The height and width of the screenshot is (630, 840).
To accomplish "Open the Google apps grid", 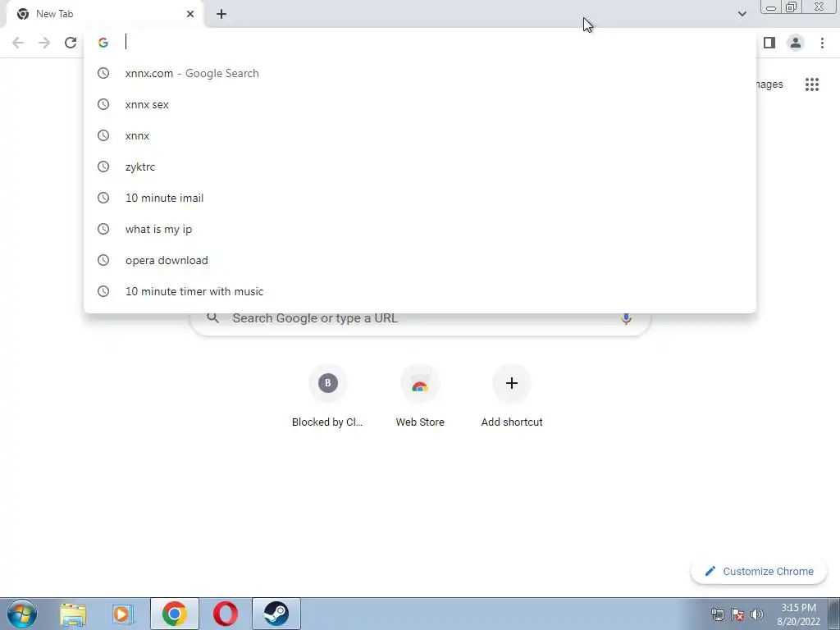I will (x=812, y=84).
